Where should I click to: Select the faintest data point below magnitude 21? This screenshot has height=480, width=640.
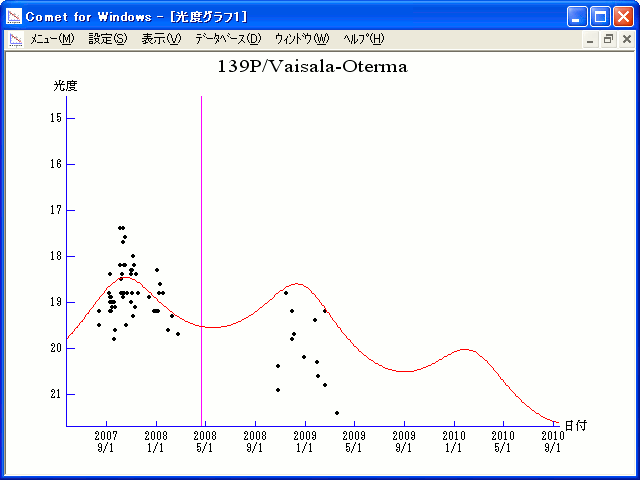click(337, 413)
